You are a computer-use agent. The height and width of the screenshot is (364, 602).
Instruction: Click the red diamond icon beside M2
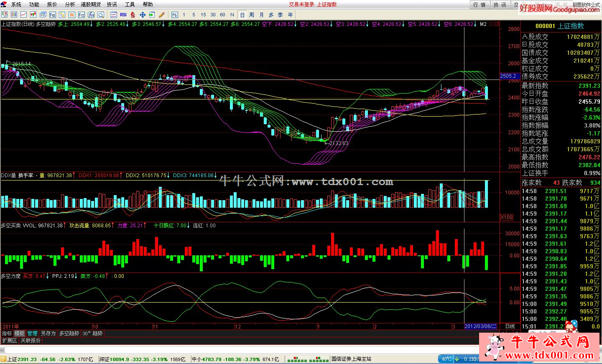tap(491, 24)
